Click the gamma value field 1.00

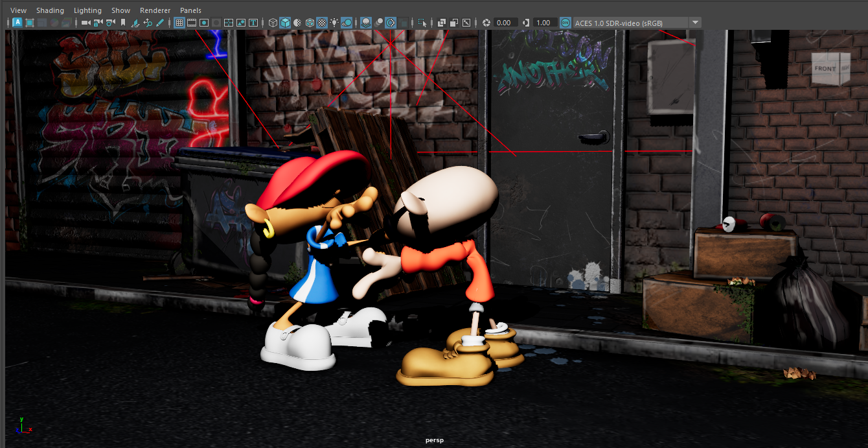coord(545,23)
